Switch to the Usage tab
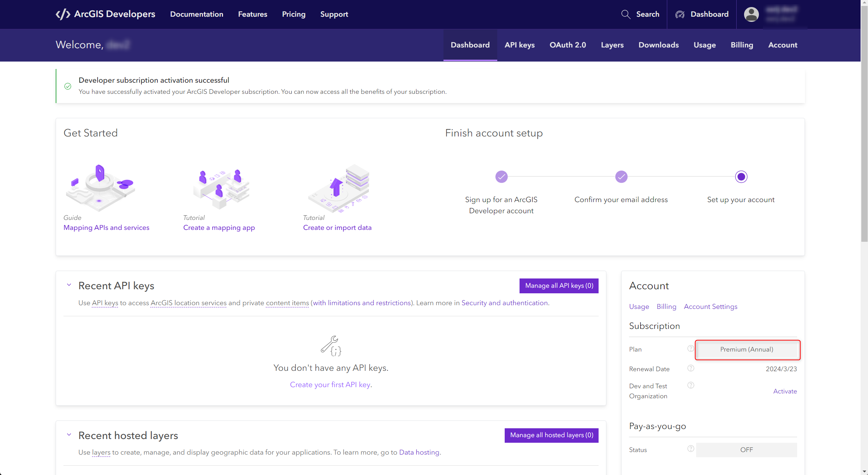This screenshot has height=475, width=868. click(x=705, y=45)
